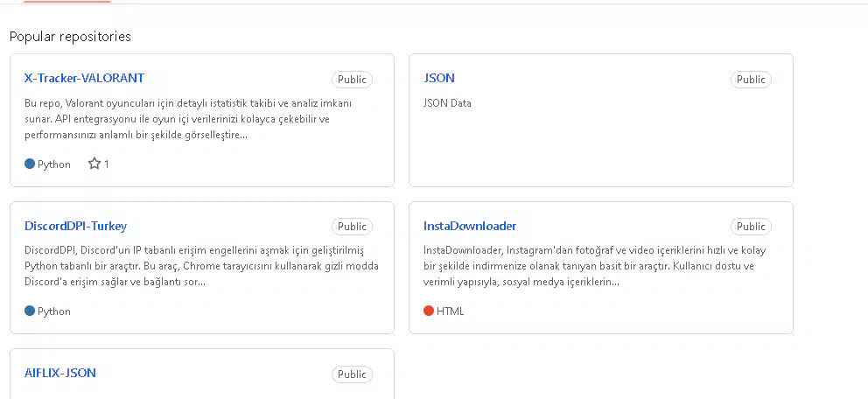Click the "Popular repositories" heading

tap(70, 37)
